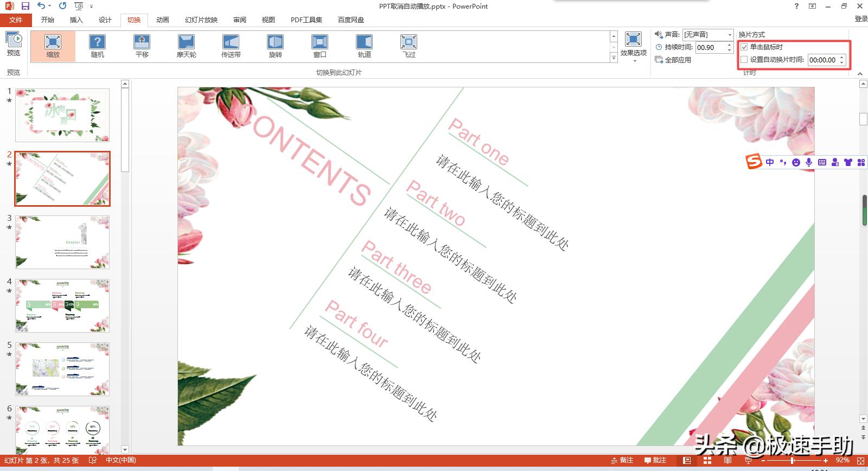The height and width of the screenshot is (471, 868).
Task: Select slide 4 thumbnail
Action: [x=62, y=305]
